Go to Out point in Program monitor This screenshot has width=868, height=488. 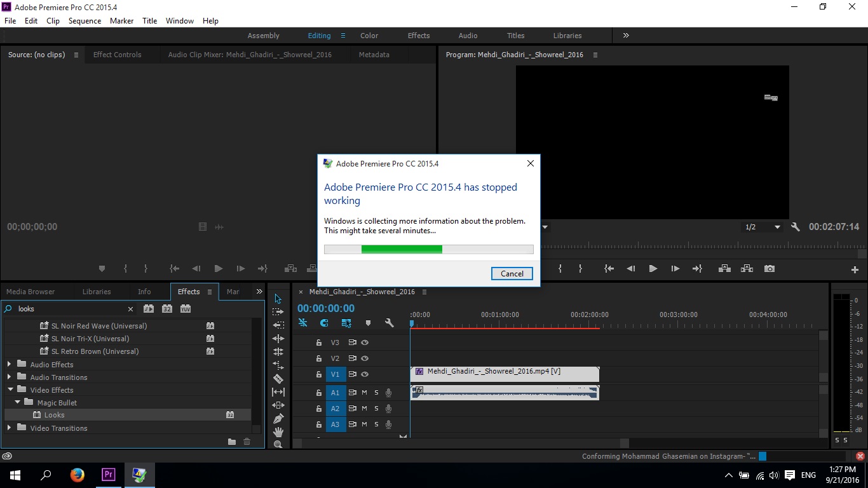(x=697, y=269)
